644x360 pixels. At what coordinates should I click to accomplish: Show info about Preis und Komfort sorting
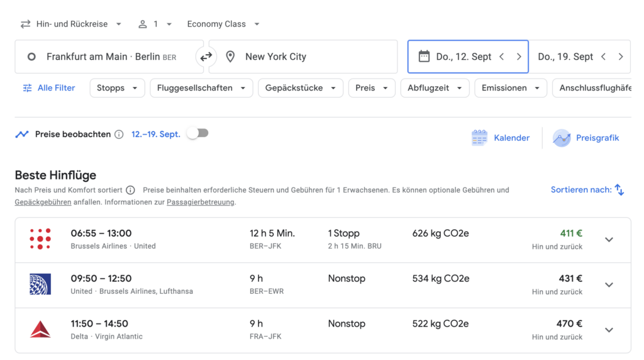(x=130, y=190)
